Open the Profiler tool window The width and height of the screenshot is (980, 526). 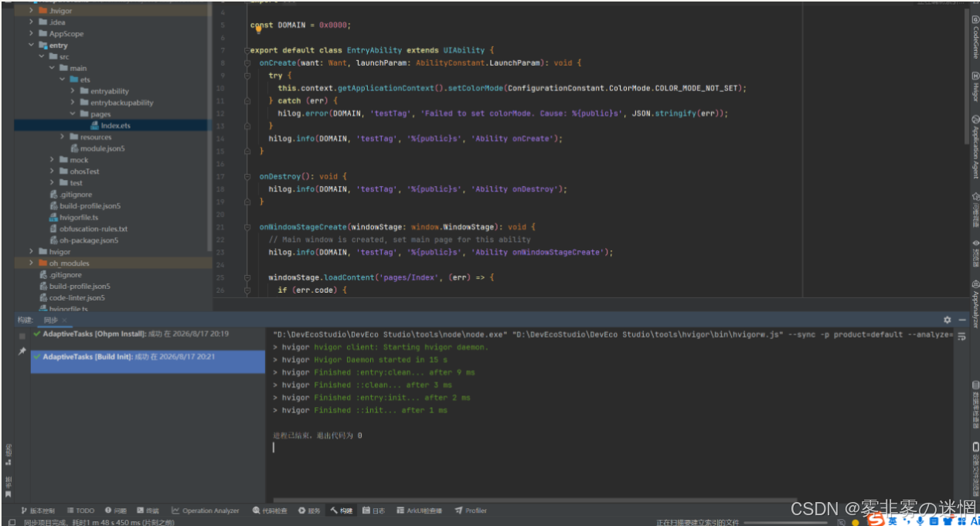pyautogui.click(x=471, y=511)
